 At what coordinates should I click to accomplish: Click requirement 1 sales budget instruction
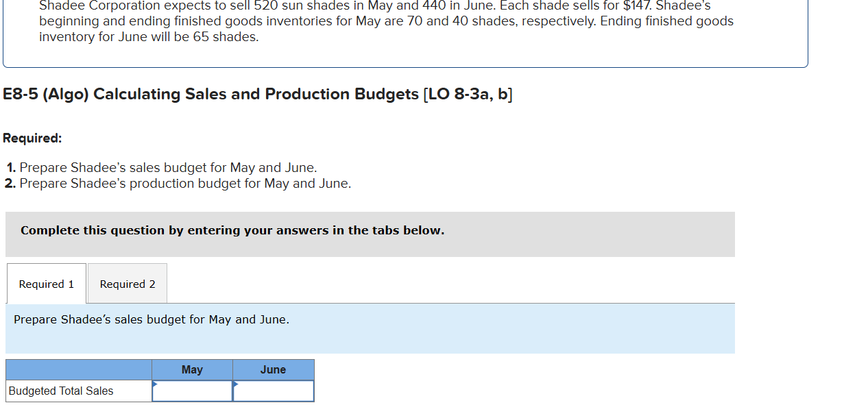click(x=167, y=167)
